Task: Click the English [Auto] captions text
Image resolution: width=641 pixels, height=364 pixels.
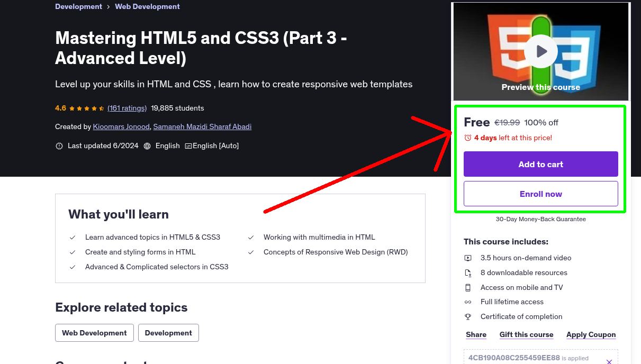Action: pos(216,145)
